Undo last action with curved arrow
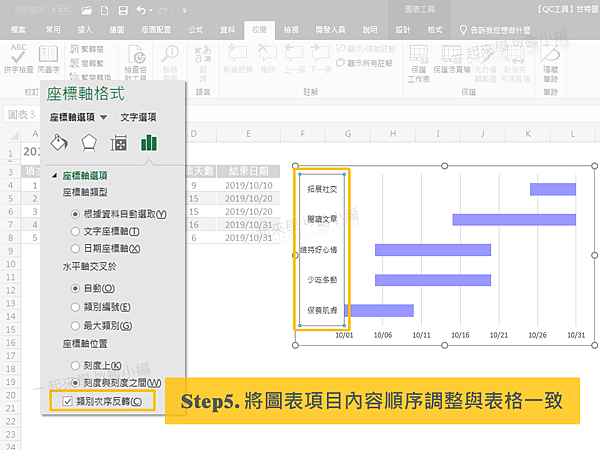The height and width of the screenshot is (450, 600). [141, 10]
